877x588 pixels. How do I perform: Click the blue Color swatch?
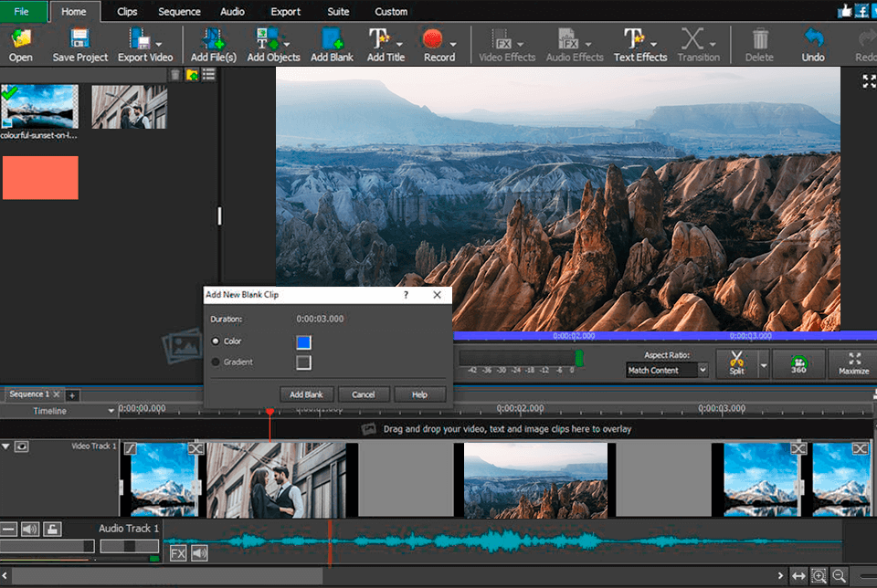pyautogui.click(x=301, y=343)
